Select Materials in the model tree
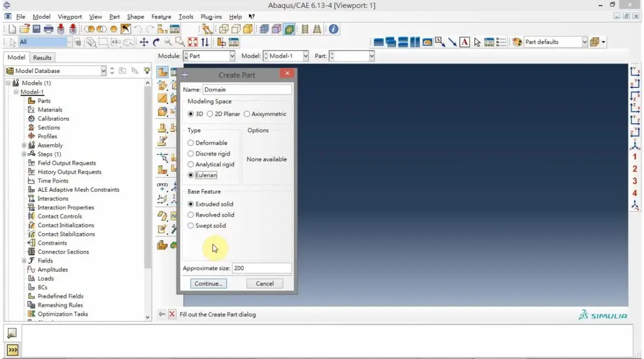Image resolution: width=644 pixels, height=359 pixels. click(50, 110)
